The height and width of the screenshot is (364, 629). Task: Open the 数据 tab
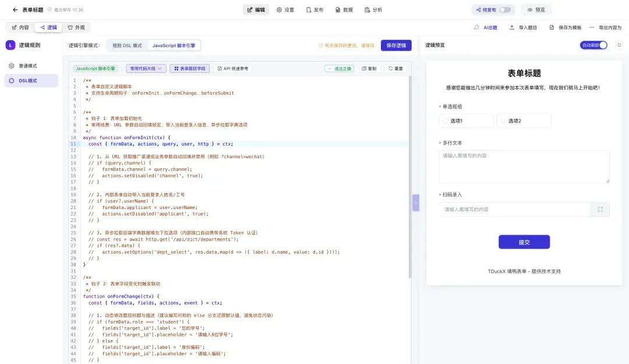point(344,10)
